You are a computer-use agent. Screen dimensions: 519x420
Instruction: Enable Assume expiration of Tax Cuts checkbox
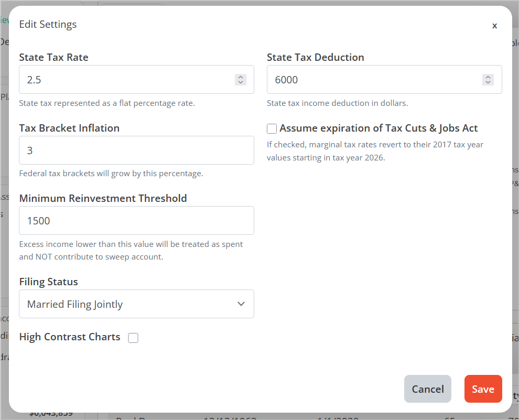click(x=272, y=129)
